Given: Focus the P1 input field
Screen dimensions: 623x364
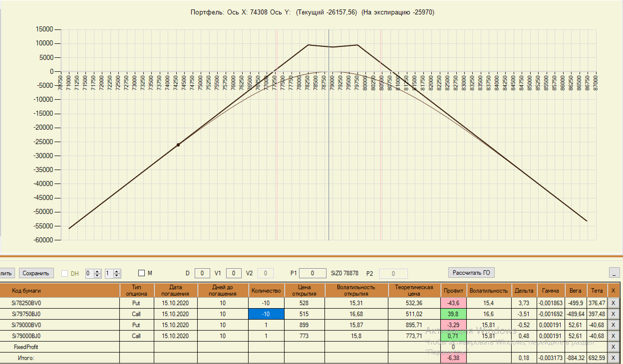Looking at the screenshot, I should tap(312, 273).
